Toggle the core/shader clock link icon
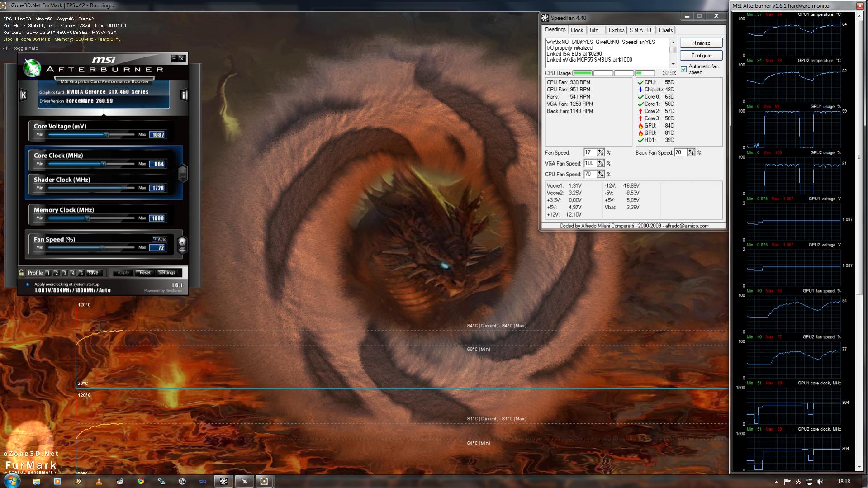The image size is (868, 488). (x=183, y=173)
